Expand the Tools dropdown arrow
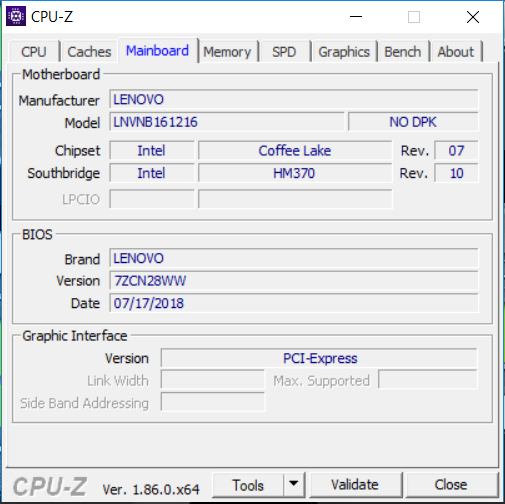 [x=294, y=485]
